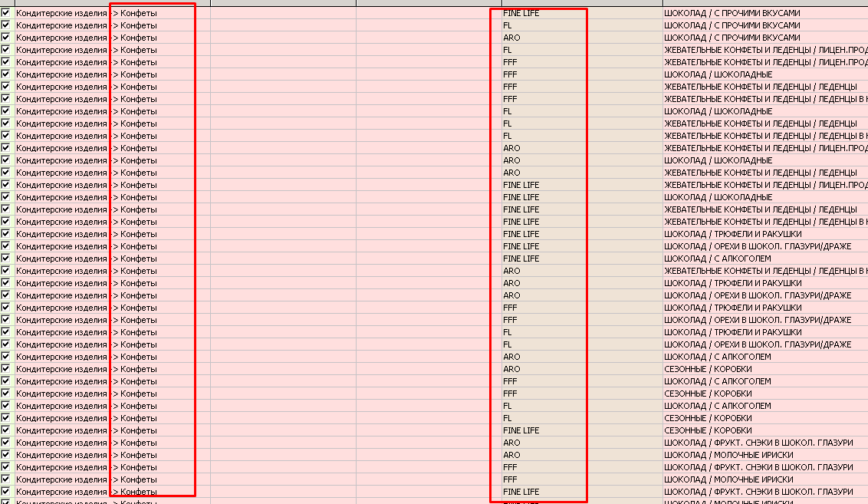868x504 pixels.
Task: Click FL brand cell in 'ЖЕВАТЕЛЬНЫЕ / ЛИЦЕН.ПРОД' row
Action: (582, 50)
